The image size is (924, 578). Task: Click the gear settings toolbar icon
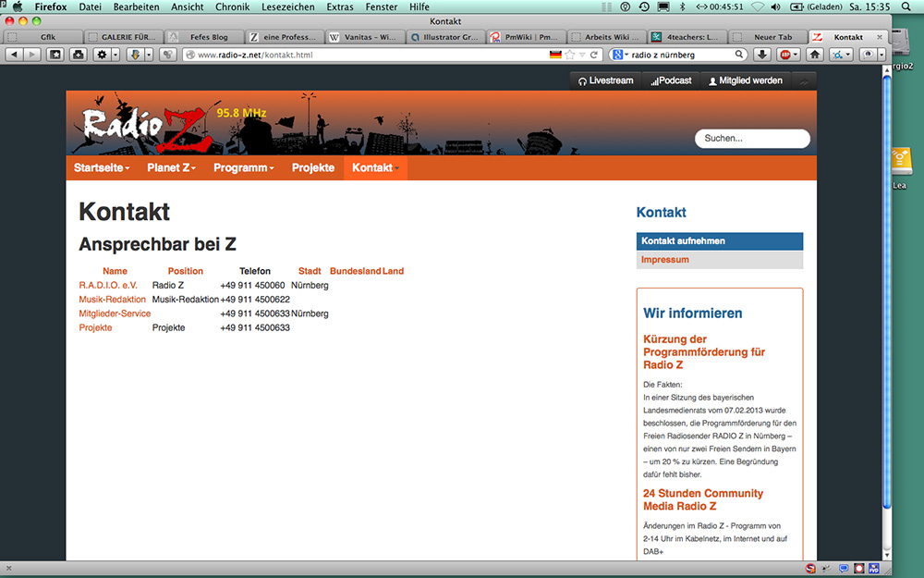(x=103, y=55)
